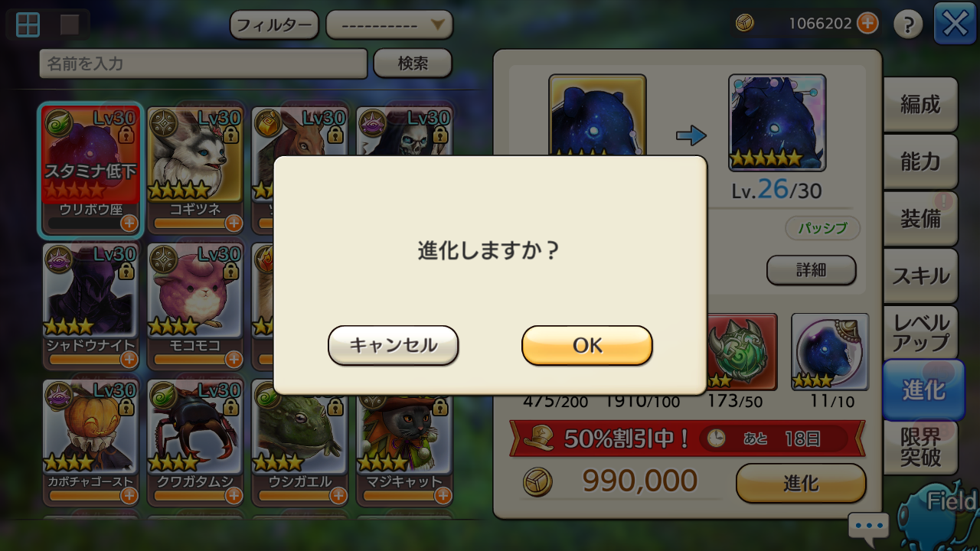Click the キャンセル button
The image size is (980, 551).
394,345
